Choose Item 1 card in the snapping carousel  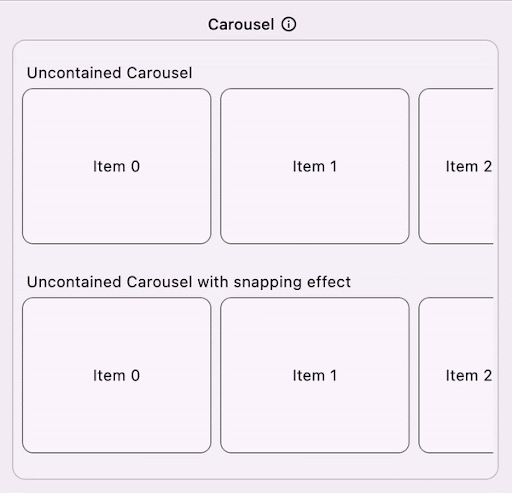pyautogui.click(x=315, y=375)
